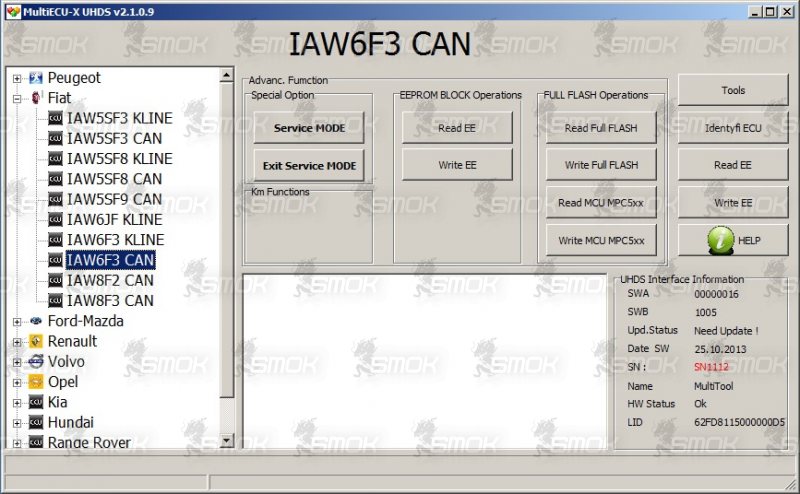This screenshot has height=494, width=800.
Task: Click the Kia ECU icon
Action: pyautogui.click(x=36, y=402)
